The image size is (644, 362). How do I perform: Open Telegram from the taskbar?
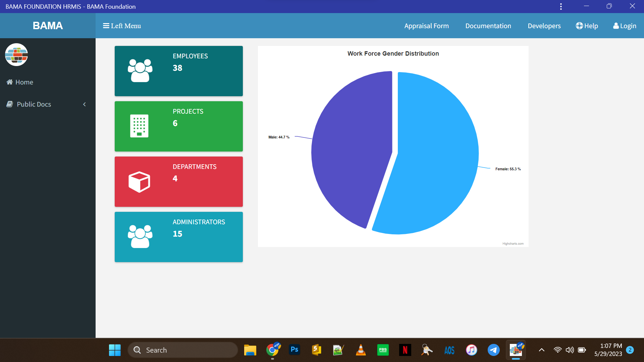click(x=493, y=350)
